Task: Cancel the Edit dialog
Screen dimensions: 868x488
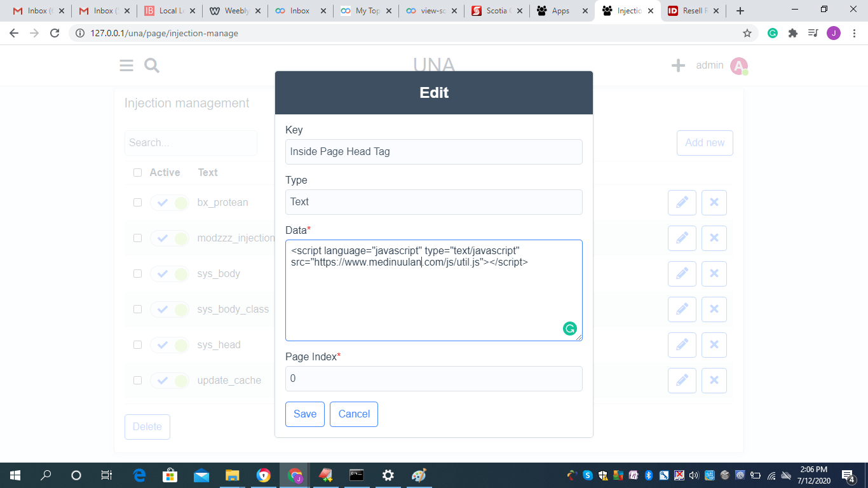Action: click(x=354, y=414)
